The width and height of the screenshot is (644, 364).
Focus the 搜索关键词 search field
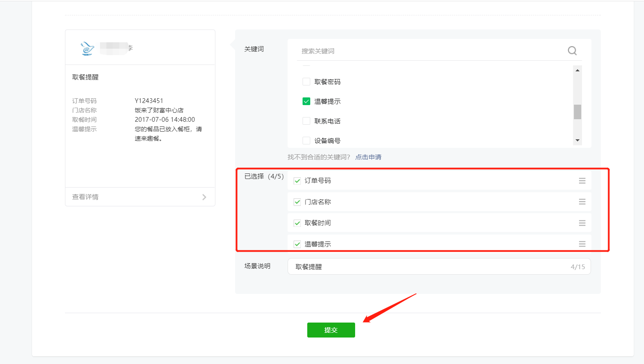(432, 51)
